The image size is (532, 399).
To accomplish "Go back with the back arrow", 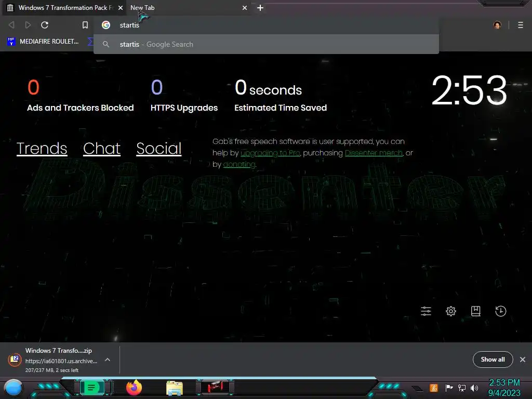I will click(x=11, y=25).
